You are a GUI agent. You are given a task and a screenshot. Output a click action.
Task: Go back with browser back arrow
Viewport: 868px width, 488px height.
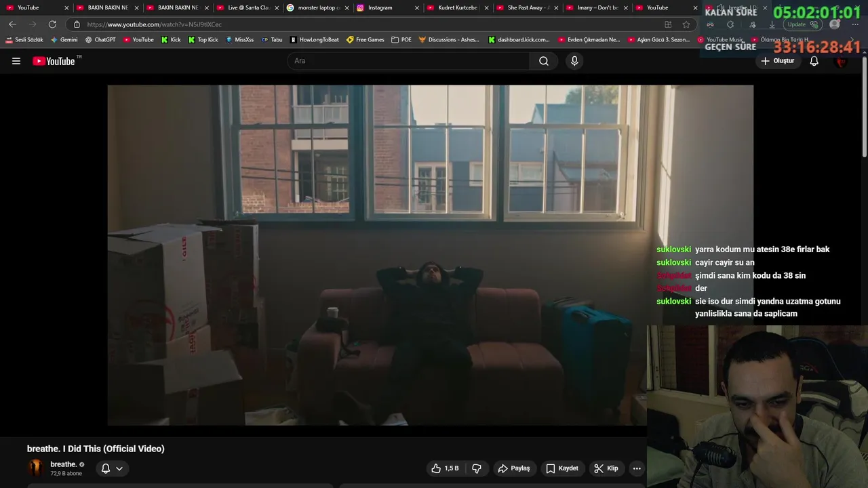pyautogui.click(x=12, y=24)
